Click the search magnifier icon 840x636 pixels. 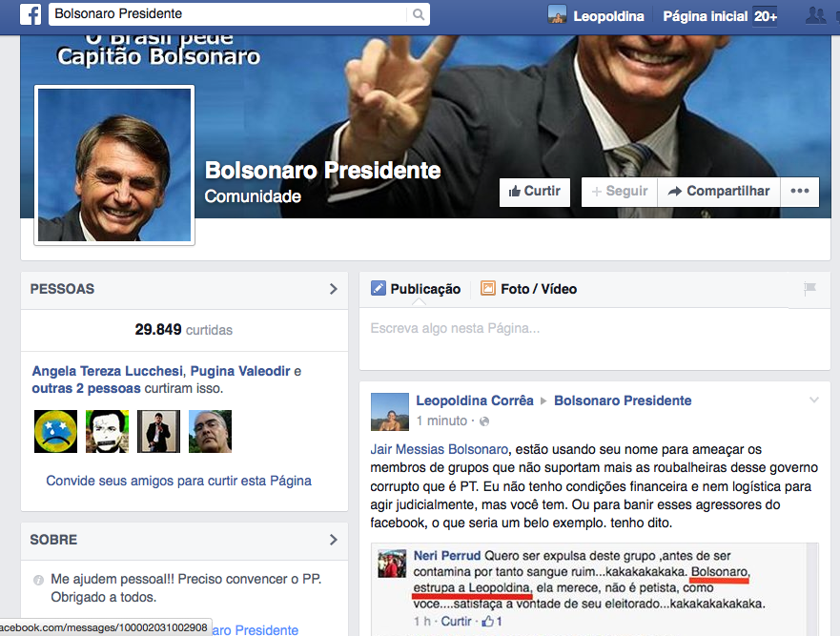[418, 14]
